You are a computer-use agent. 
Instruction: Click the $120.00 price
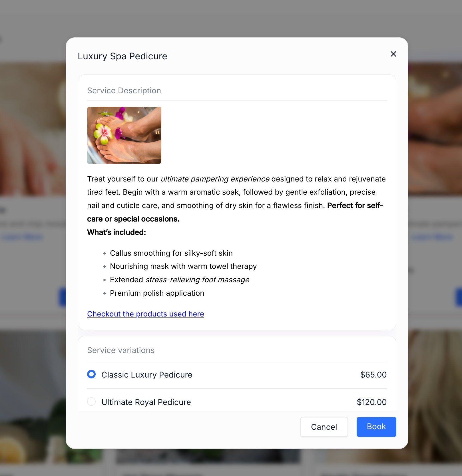coord(372,402)
